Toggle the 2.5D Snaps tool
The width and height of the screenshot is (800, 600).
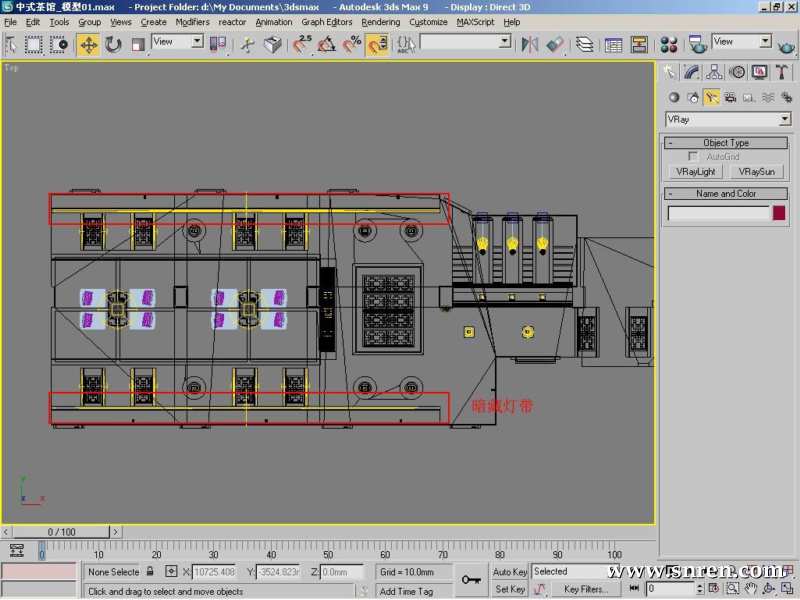click(302, 45)
